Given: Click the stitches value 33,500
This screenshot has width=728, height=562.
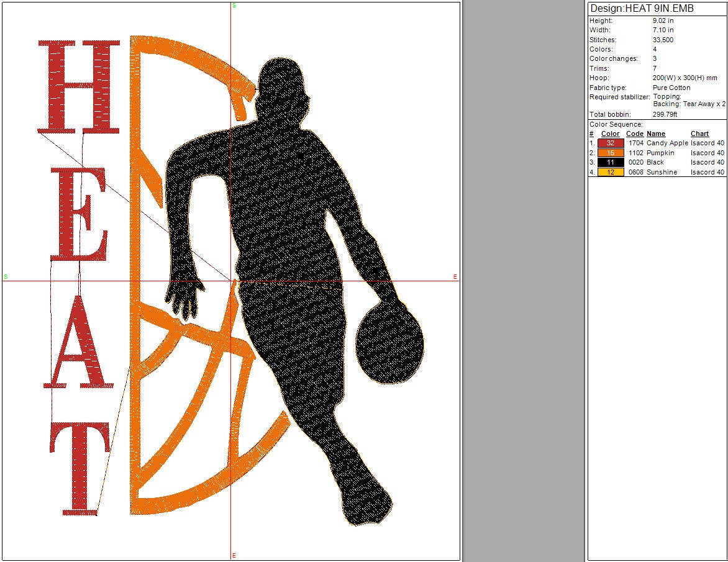Looking at the screenshot, I should (x=663, y=40).
